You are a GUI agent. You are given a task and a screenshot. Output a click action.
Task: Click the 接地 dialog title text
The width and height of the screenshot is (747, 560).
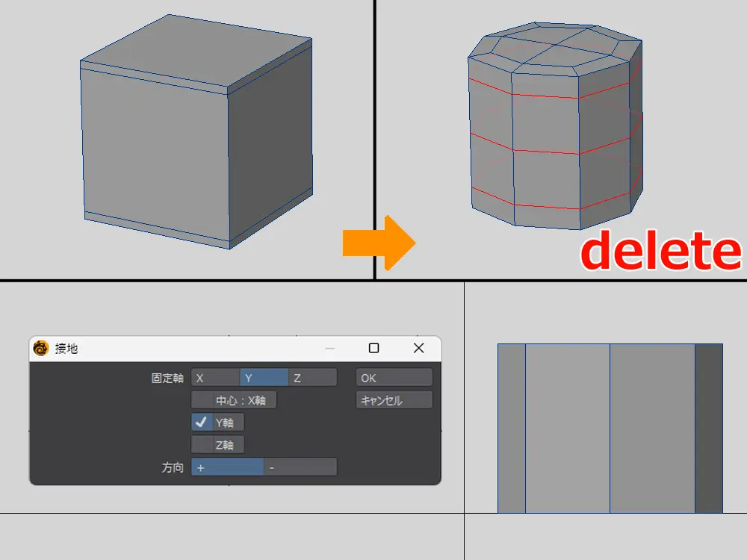[x=66, y=349]
